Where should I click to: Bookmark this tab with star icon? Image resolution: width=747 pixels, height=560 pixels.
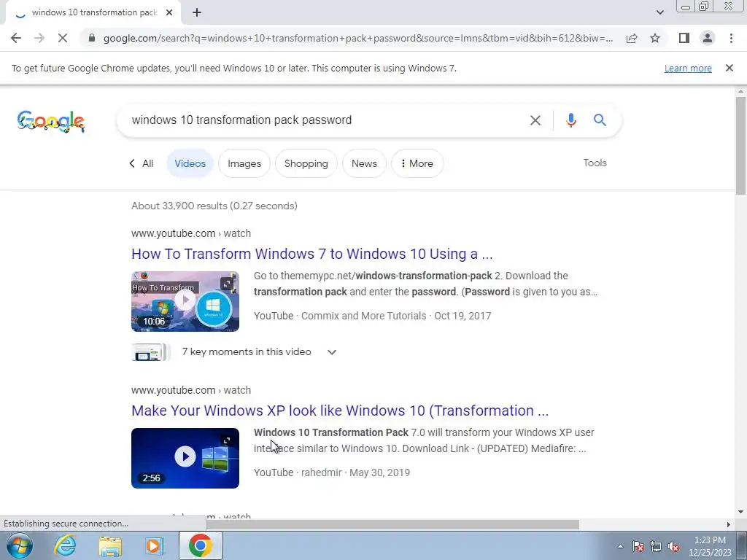coord(655,38)
